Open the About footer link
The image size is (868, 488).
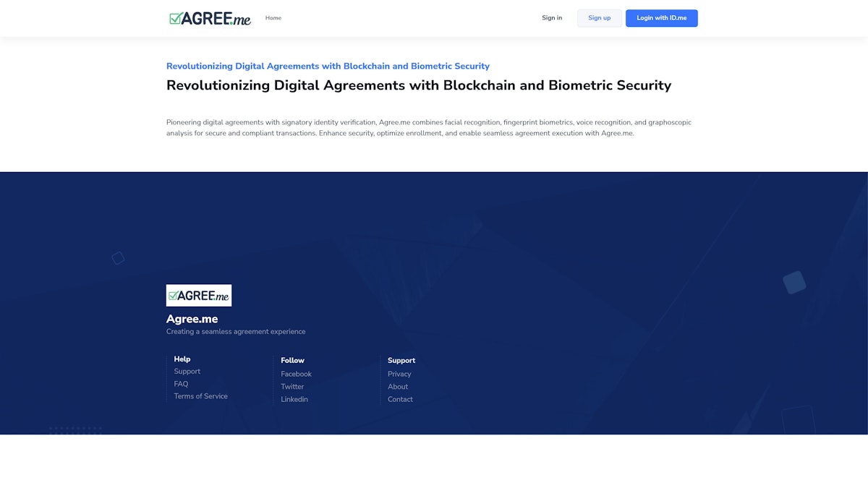[398, 387]
